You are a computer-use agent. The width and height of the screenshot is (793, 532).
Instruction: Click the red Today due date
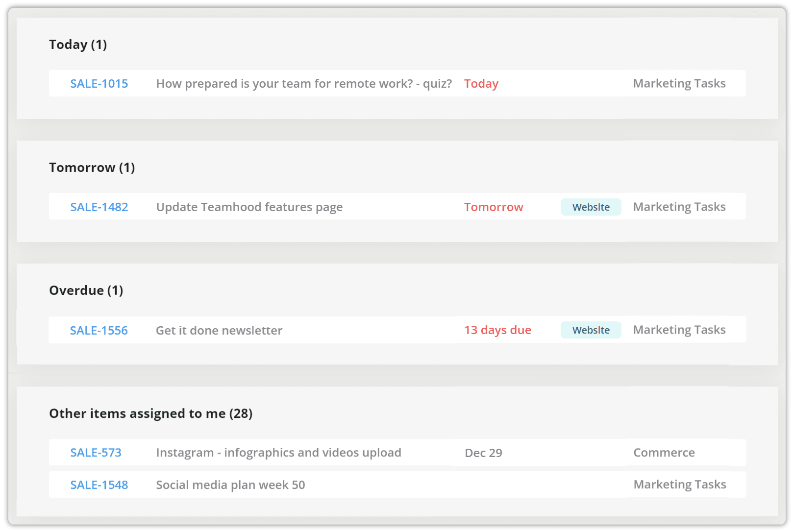tap(481, 84)
